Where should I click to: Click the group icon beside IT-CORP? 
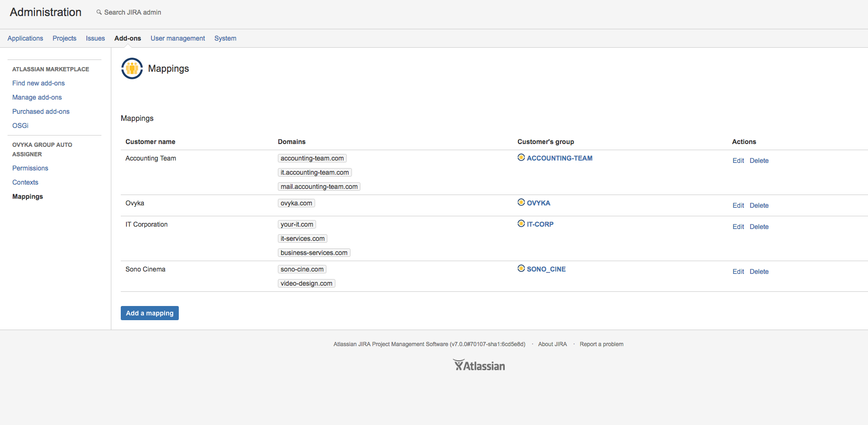[x=521, y=223]
